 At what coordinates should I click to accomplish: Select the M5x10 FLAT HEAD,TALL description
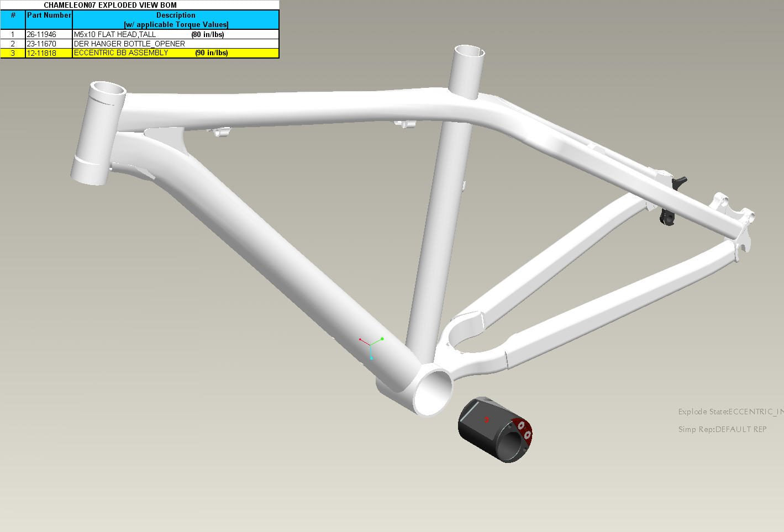[x=115, y=34]
